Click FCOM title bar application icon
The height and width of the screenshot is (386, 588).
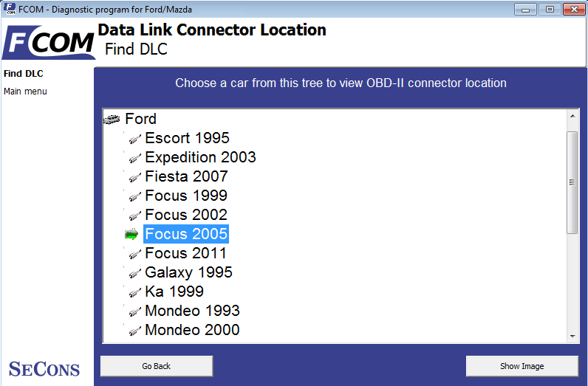(x=10, y=9)
